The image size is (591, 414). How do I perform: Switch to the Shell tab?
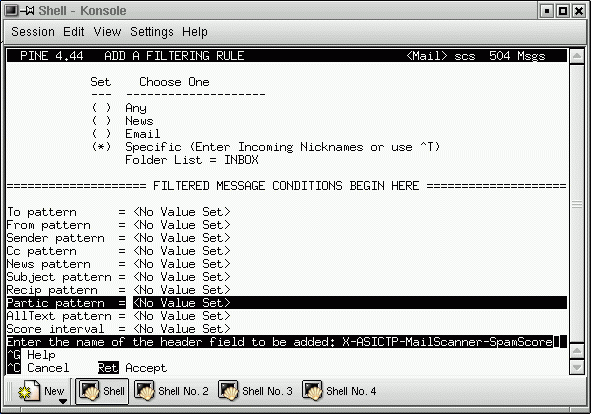click(102, 391)
